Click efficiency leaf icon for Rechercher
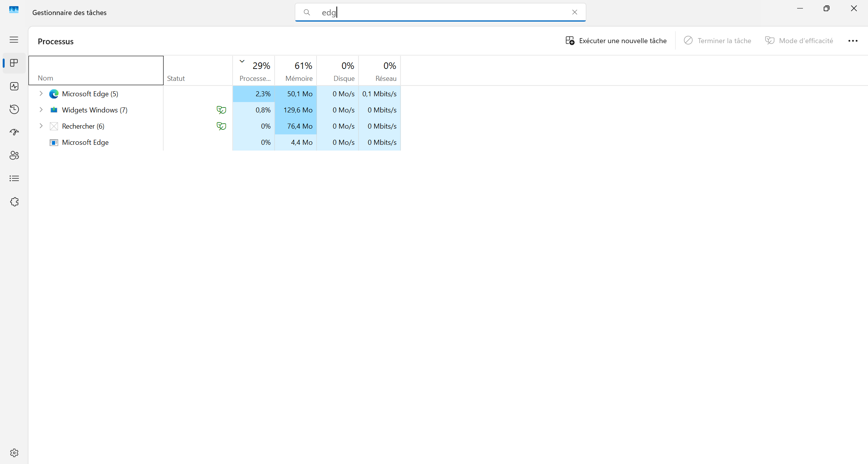This screenshot has height=464, width=868. coord(221,126)
